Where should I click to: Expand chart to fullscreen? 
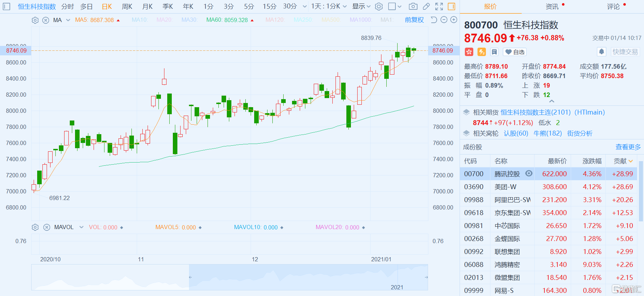tap(439, 6)
